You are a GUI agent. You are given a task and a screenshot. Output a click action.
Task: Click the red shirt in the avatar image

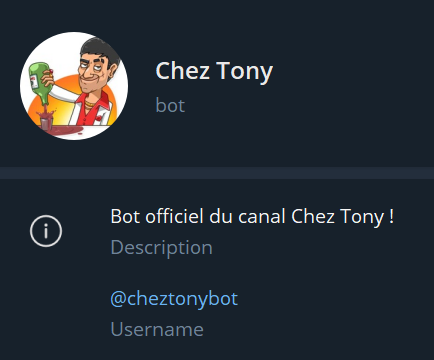93,111
